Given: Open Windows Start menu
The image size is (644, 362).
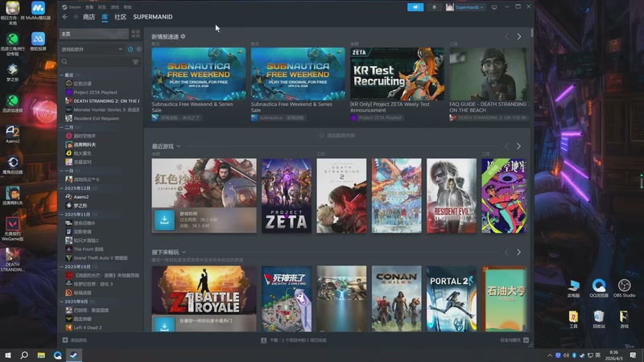Looking at the screenshot, I should (x=8, y=355).
